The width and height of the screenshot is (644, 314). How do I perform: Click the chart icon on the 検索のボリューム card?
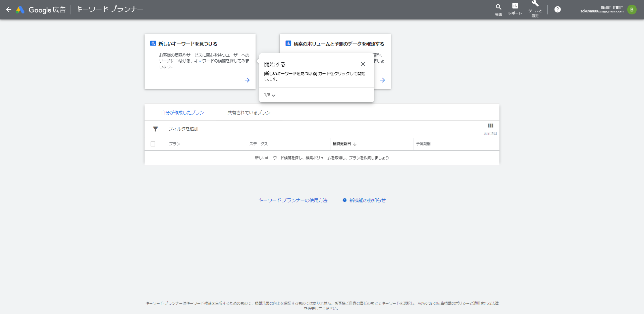pyautogui.click(x=288, y=43)
